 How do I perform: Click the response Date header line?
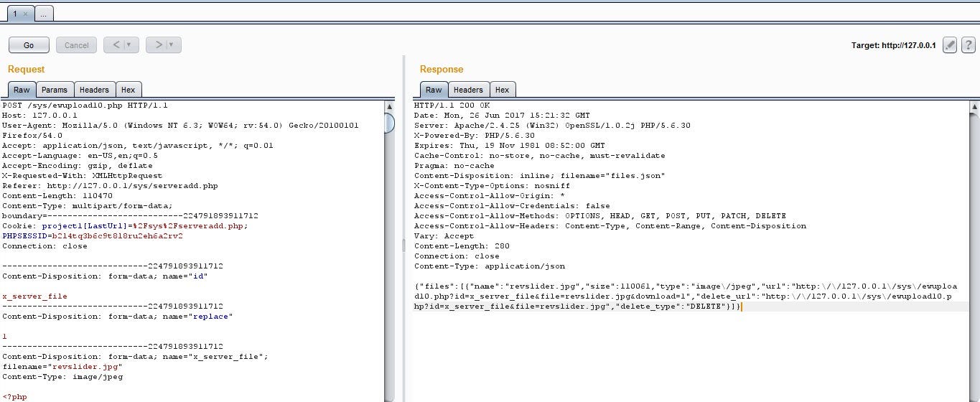tap(502, 115)
